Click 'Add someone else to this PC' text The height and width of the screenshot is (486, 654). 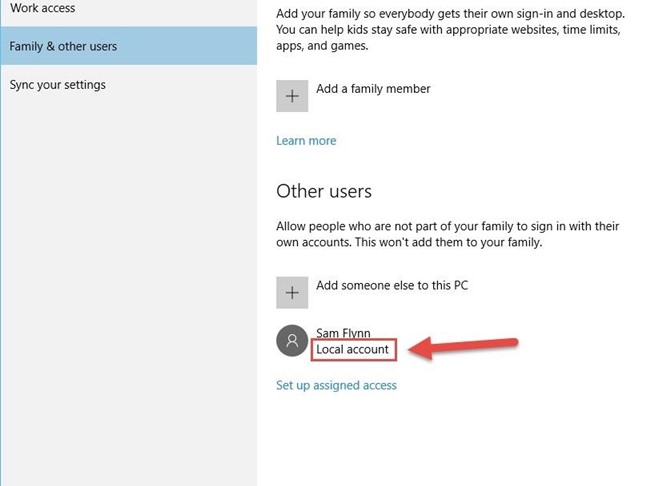(392, 285)
